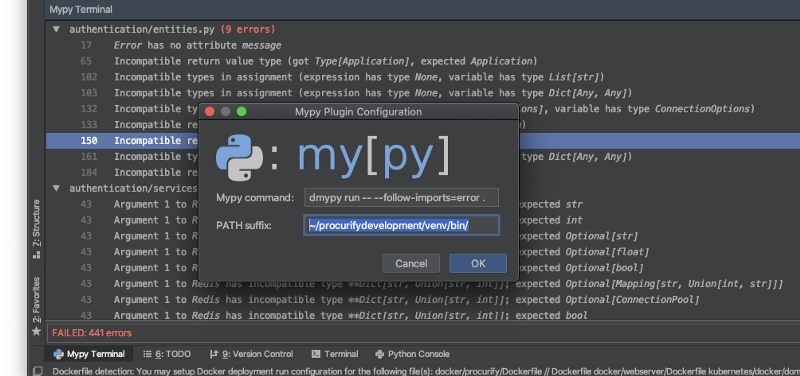Click the Favorites star icon

click(36, 332)
